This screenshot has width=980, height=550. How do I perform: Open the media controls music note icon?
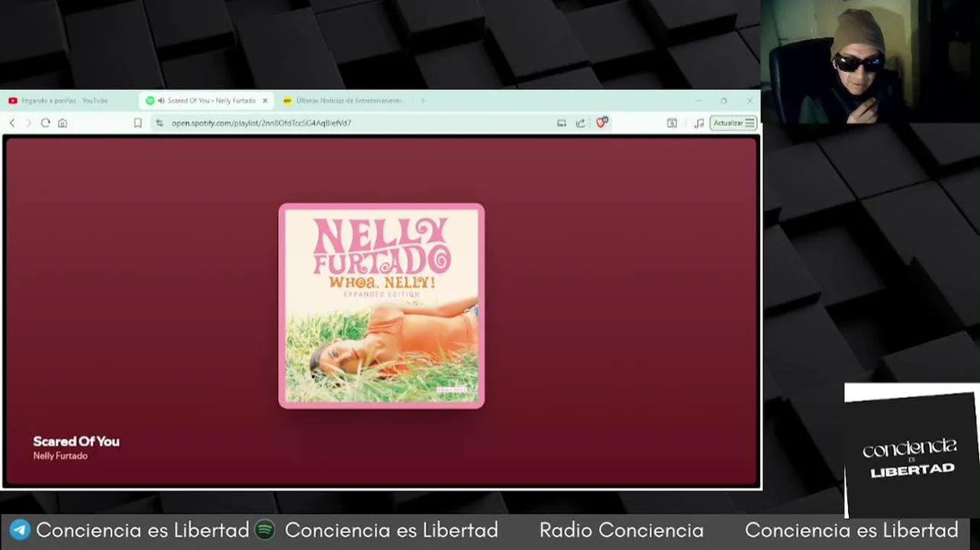[x=698, y=123]
